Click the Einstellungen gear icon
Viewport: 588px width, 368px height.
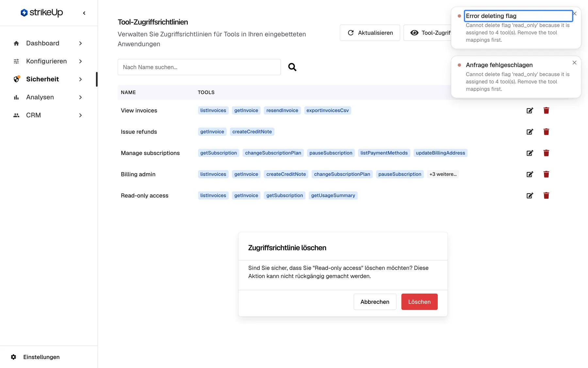click(x=13, y=357)
